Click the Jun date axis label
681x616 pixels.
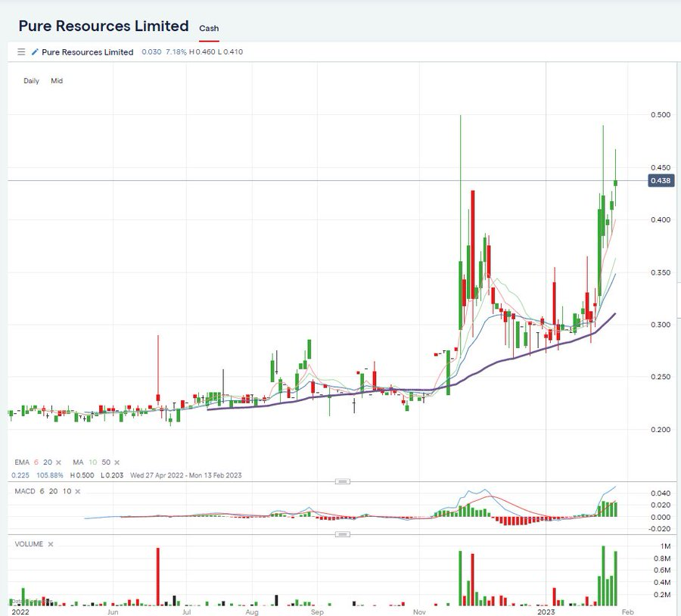point(113,611)
